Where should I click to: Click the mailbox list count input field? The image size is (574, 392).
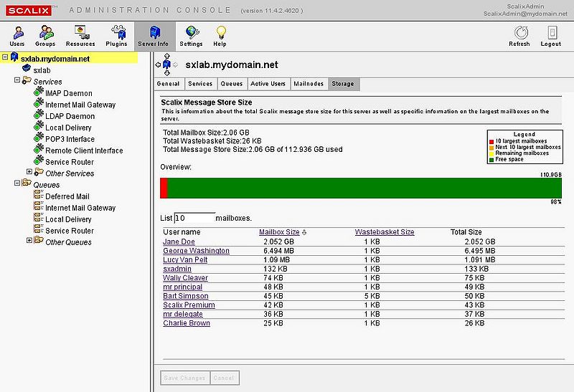click(x=194, y=217)
